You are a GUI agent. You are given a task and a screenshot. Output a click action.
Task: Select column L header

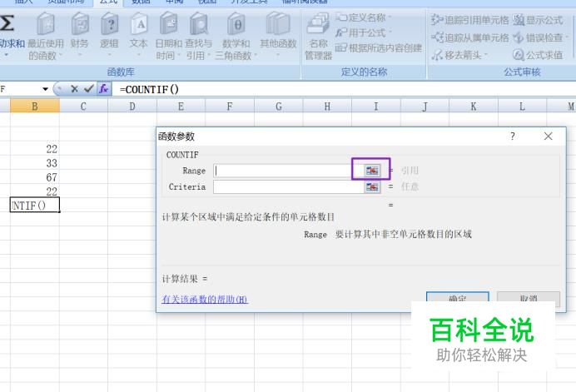pos(522,107)
